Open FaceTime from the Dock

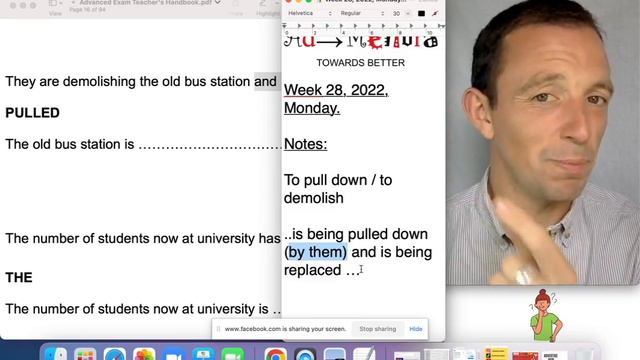tap(233, 354)
